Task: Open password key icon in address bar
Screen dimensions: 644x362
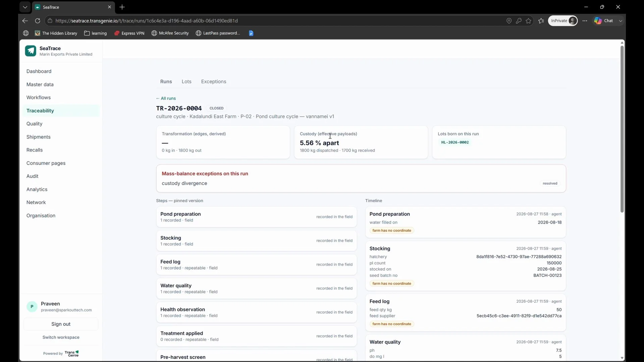Action: 519,21
